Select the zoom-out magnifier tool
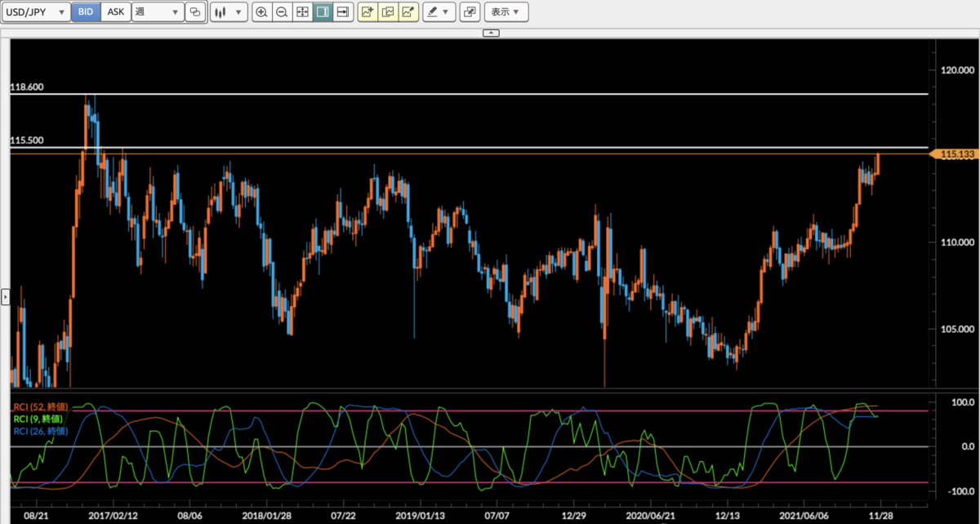The image size is (980, 524). (282, 12)
